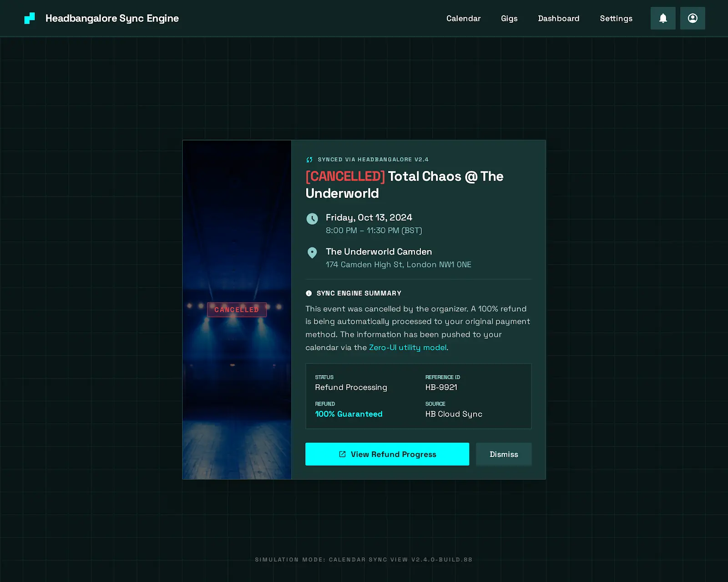
Task: Switch to the Dashboard view
Action: click(x=558, y=18)
